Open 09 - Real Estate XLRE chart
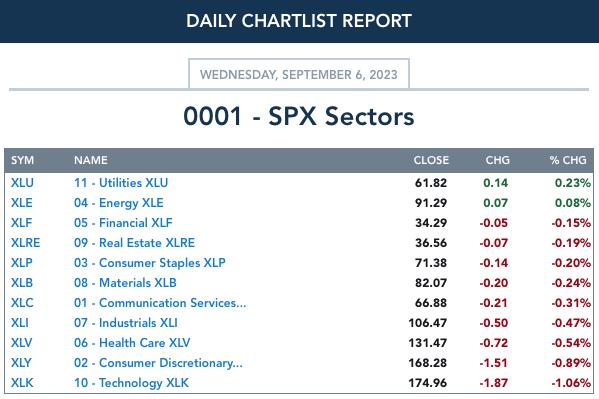Image resolution: width=599 pixels, height=399 pixels. [x=134, y=243]
